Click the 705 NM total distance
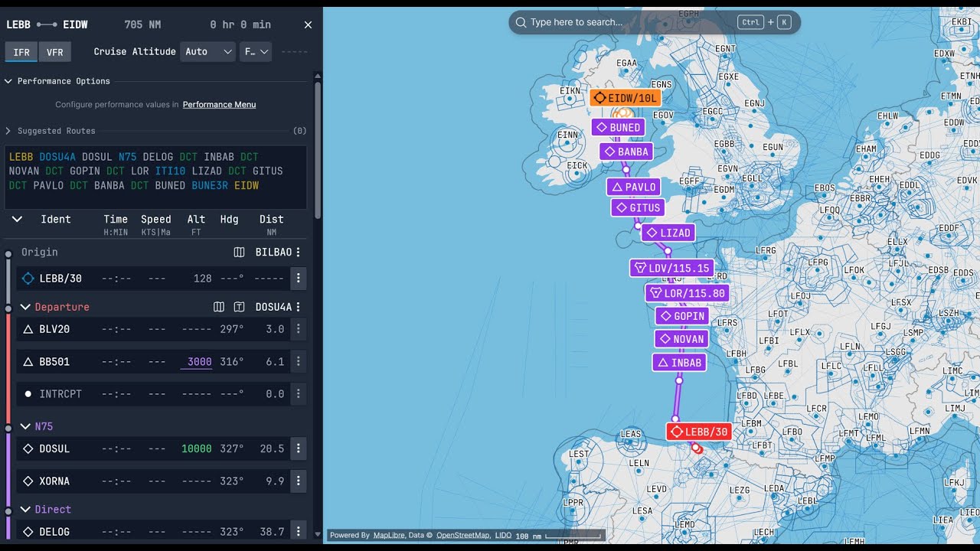980x551 pixels. pos(142,24)
